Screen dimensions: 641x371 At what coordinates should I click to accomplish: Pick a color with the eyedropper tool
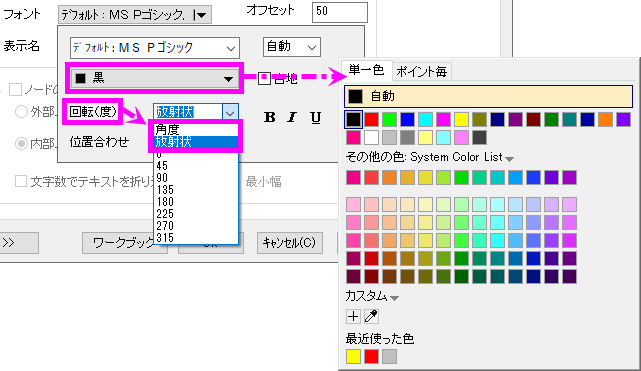point(371,316)
